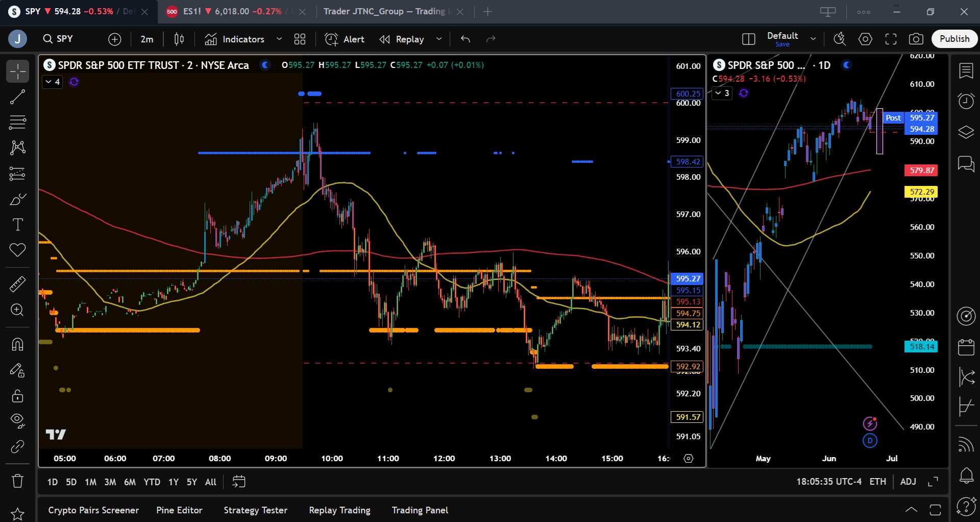
Task: Select the ruler measure tool
Action: pos(17,284)
